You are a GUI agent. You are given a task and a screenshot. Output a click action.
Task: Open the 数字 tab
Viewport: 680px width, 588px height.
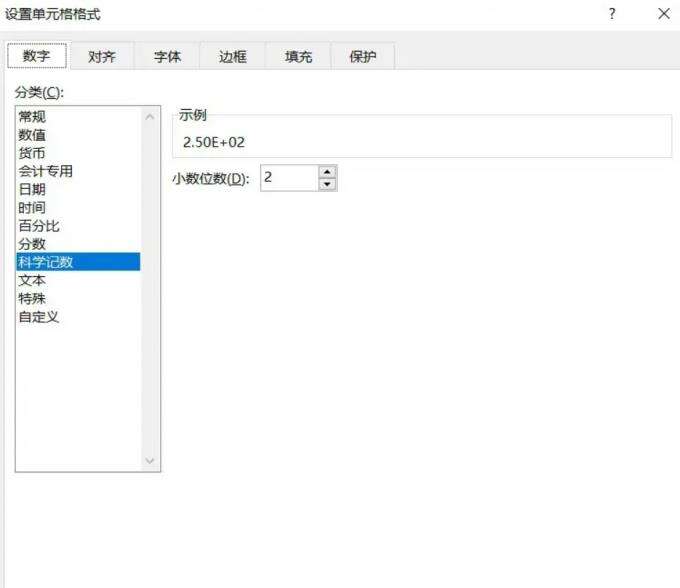click(37, 56)
